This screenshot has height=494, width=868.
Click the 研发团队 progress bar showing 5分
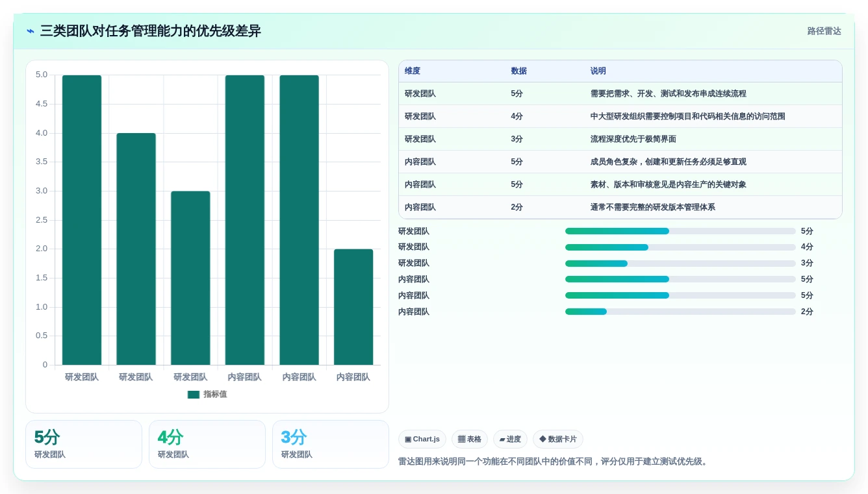tap(680, 231)
